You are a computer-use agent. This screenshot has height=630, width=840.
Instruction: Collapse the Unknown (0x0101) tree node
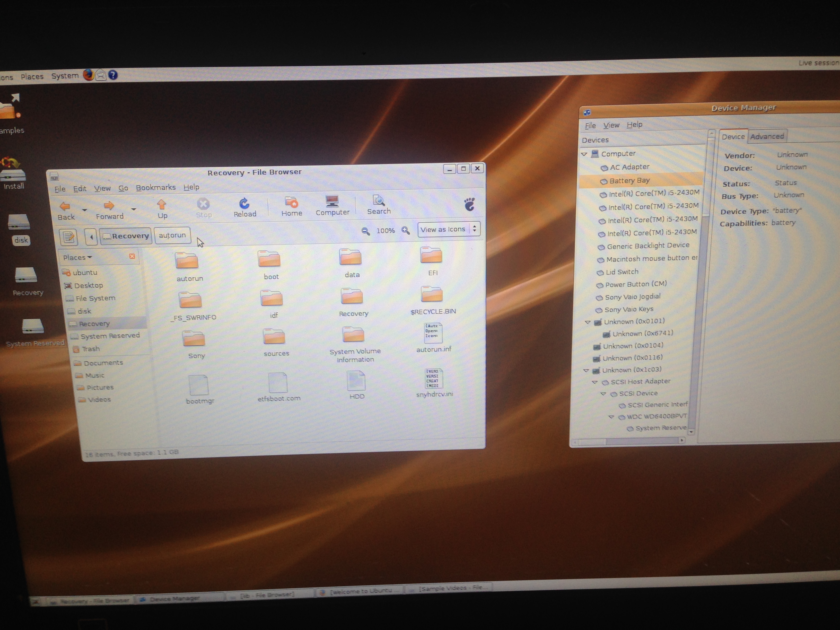click(x=588, y=322)
